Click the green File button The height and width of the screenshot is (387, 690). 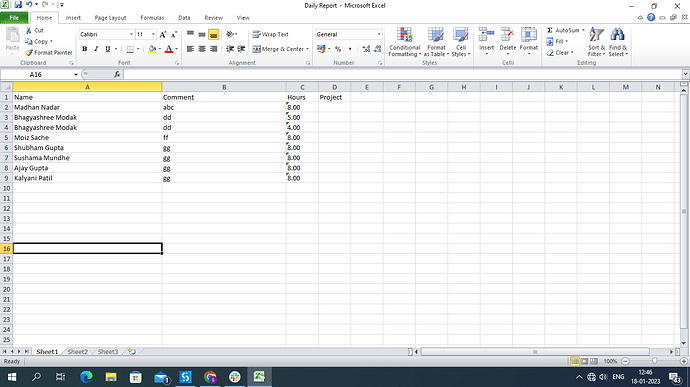[14, 18]
